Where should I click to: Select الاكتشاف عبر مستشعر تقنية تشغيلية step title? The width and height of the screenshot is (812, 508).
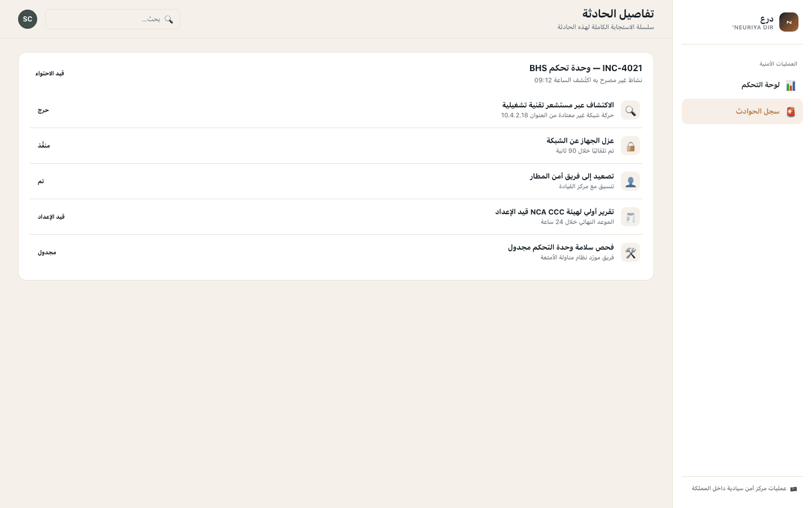pos(558,105)
